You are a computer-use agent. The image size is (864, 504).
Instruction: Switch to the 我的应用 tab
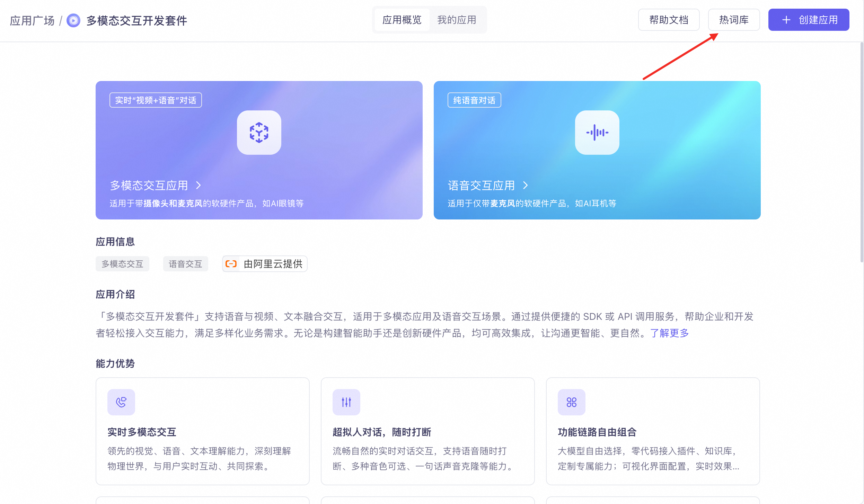[x=457, y=20]
